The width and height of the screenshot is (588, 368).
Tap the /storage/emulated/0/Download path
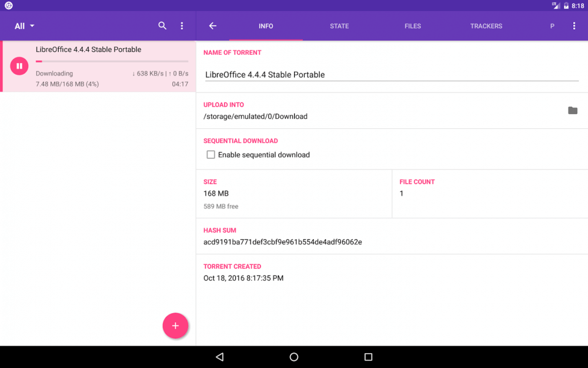(255, 117)
